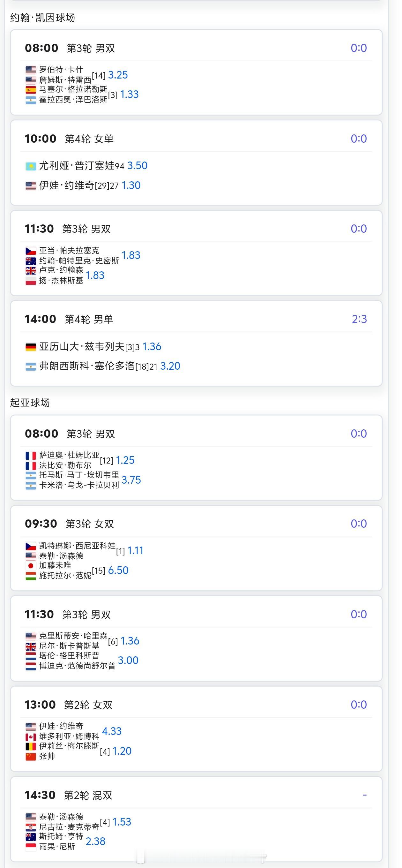Click the Kazakhstan flag beside 尤利娅·普汀塞娃
Viewport: 402px width, 868px height.
31,166
